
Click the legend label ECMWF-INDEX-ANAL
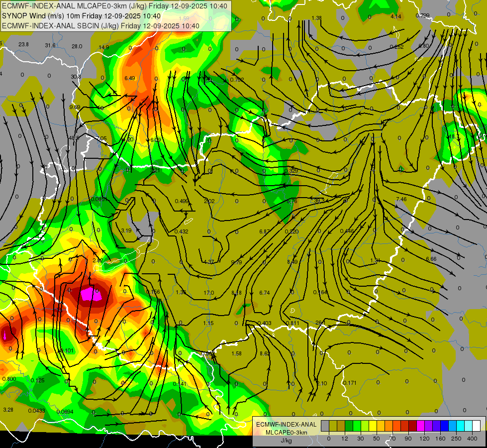286,425
